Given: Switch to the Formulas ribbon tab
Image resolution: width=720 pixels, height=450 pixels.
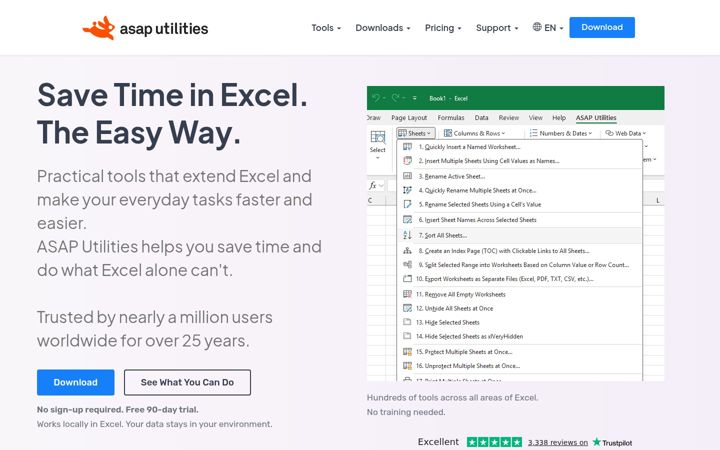Looking at the screenshot, I should click(x=451, y=118).
